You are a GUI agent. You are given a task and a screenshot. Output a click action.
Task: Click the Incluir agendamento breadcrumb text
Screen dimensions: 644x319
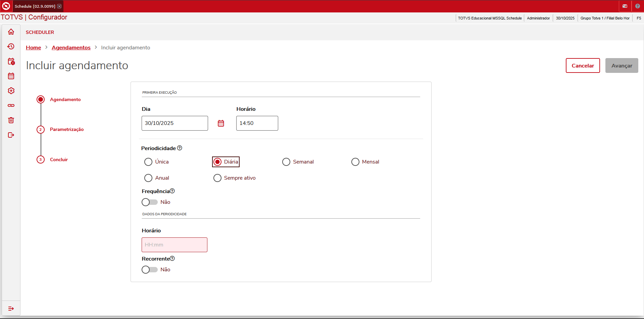[126, 48]
